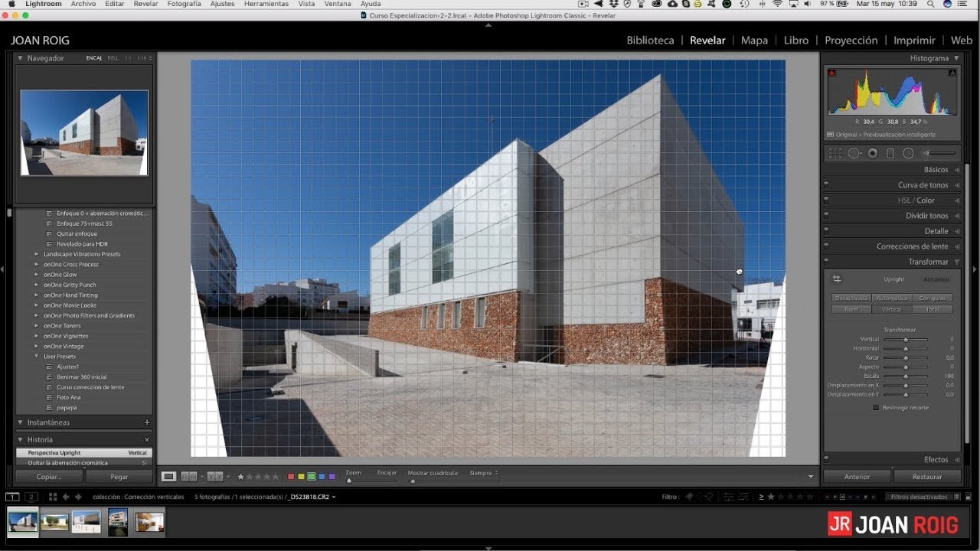Switch to Loupe view mode
Viewport: 980px width, 551px height.
coord(168,476)
